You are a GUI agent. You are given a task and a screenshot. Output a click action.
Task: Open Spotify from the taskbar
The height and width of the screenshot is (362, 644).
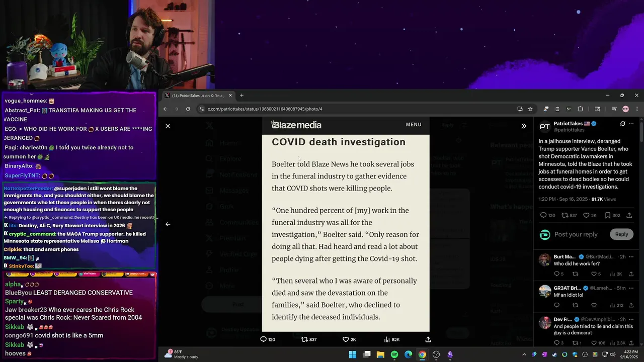coord(394,354)
